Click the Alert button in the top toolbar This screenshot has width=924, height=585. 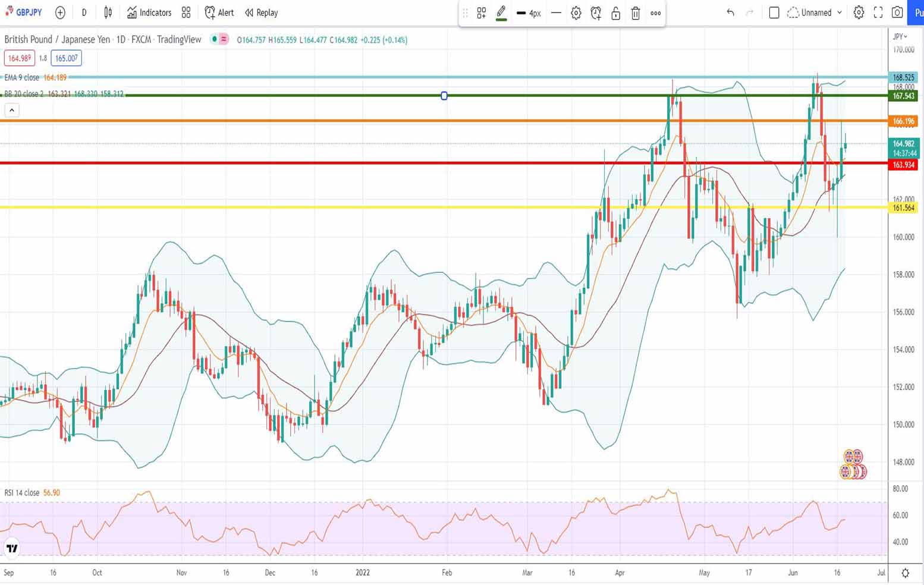point(219,12)
